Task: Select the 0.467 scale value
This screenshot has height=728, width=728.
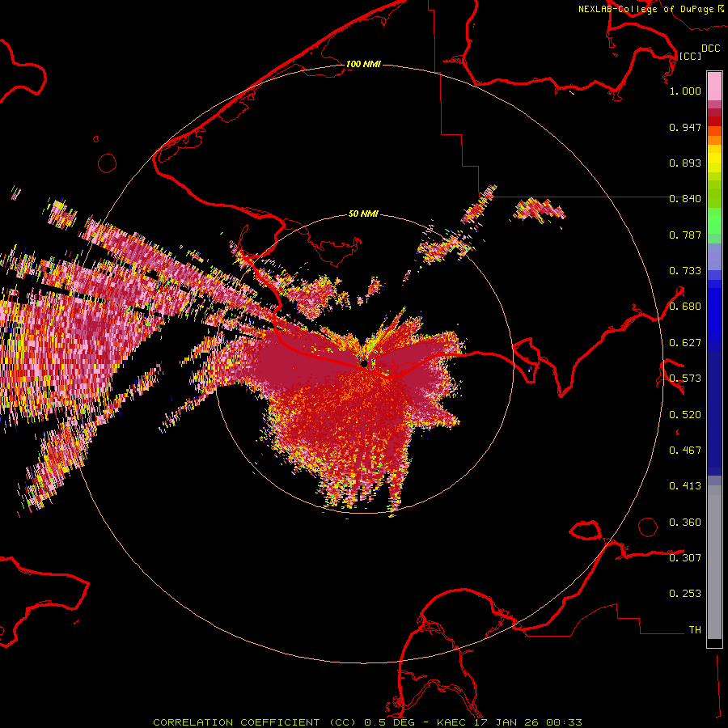Action: pos(685,451)
